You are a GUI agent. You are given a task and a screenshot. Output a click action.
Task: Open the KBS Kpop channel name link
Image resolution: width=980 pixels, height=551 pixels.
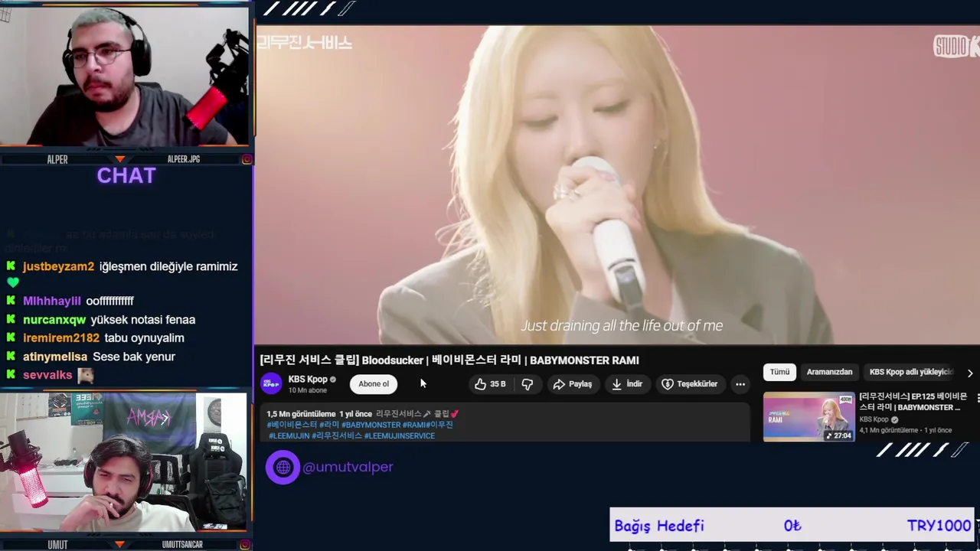click(x=308, y=380)
